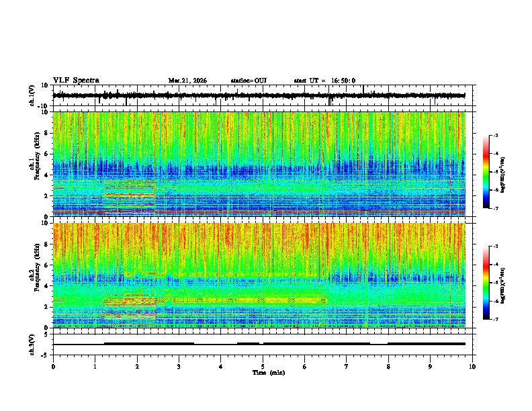Image resolution: width=532 pixels, height=411 pixels.
Task: Click the "-7" label on ch.1 color scale
Action: (495, 209)
